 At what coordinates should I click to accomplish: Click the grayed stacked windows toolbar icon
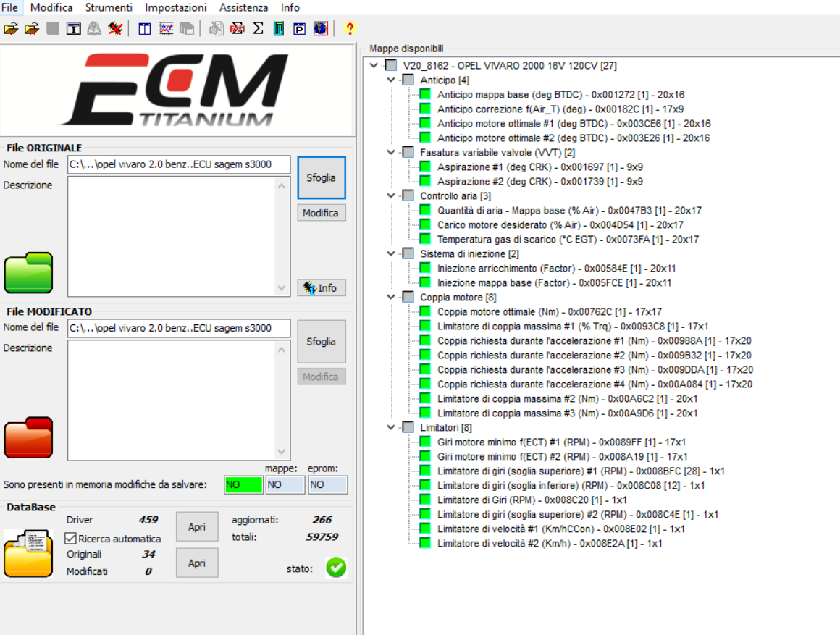pos(186,28)
